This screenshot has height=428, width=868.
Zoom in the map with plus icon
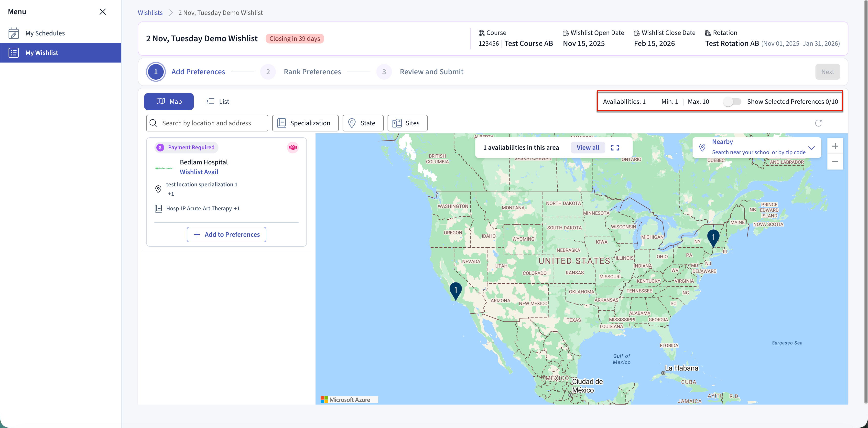(x=835, y=146)
